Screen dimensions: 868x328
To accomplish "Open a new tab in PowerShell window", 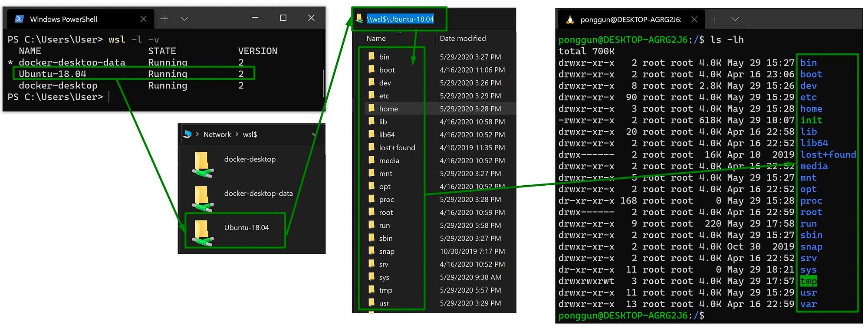I will pos(164,19).
